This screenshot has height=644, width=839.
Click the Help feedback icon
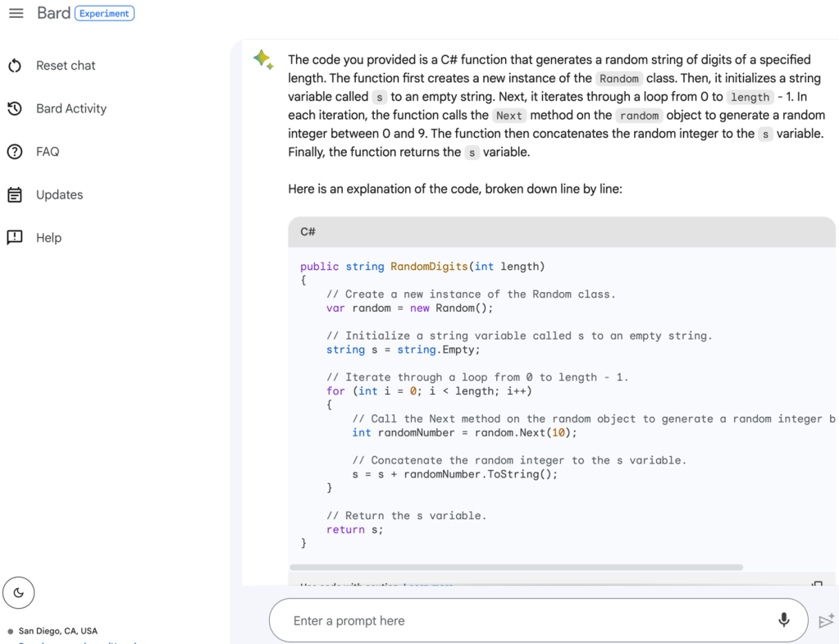tap(15, 238)
